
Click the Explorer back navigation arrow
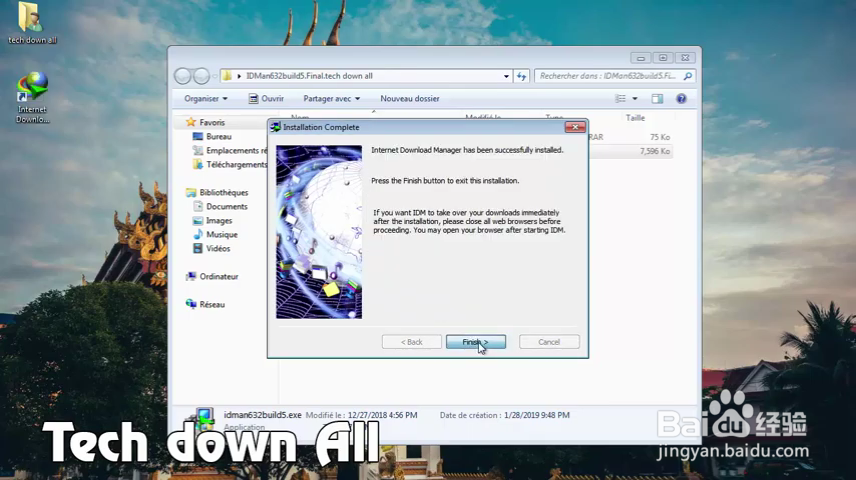[x=182, y=76]
